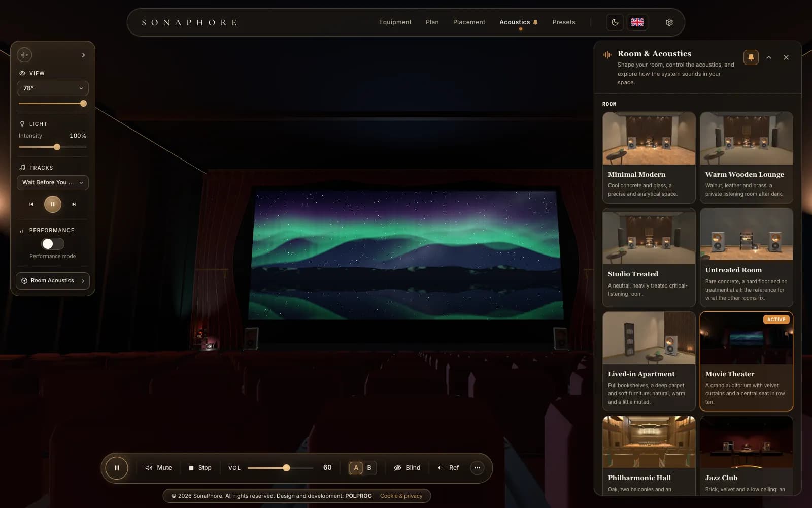The image size is (812, 508).
Task: Open Cookie & privacy link
Action: 401,496
